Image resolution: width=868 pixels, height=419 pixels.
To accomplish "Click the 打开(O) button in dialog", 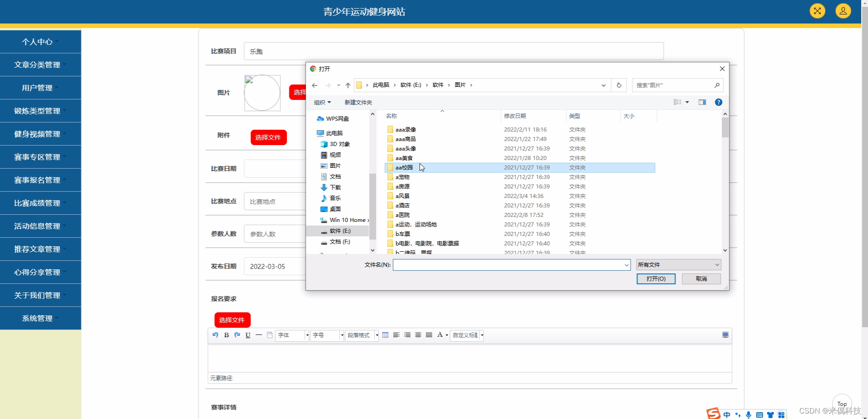I will [x=656, y=279].
